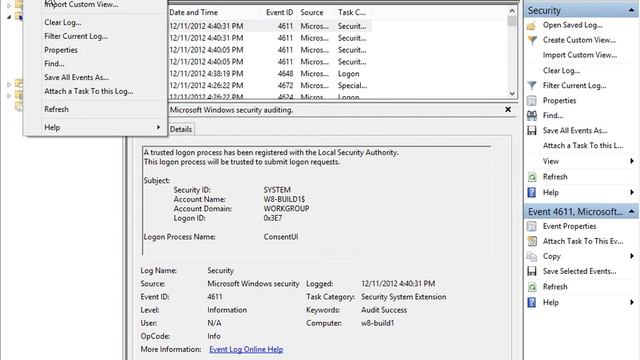Click the Create Custom View funnel icon
640x360 pixels.
pyautogui.click(x=532, y=40)
